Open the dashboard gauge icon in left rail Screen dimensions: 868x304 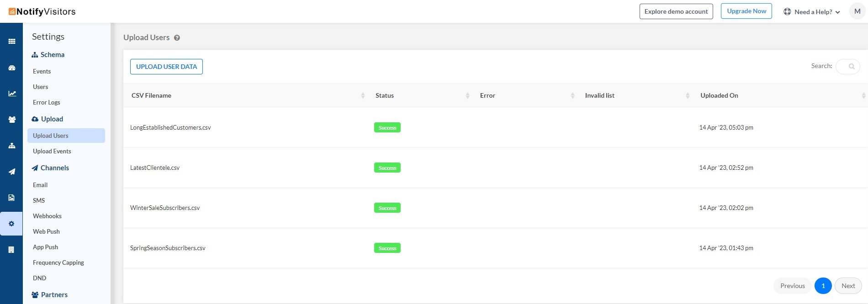(x=12, y=68)
